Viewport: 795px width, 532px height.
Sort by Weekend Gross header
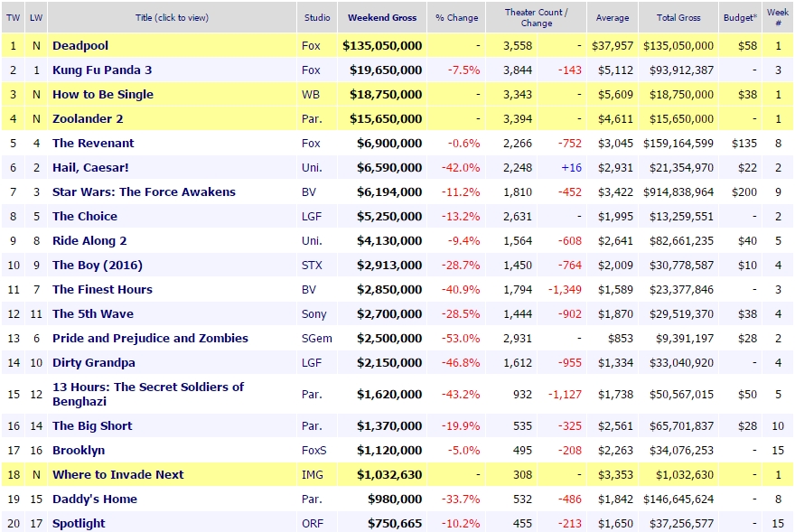382,18
